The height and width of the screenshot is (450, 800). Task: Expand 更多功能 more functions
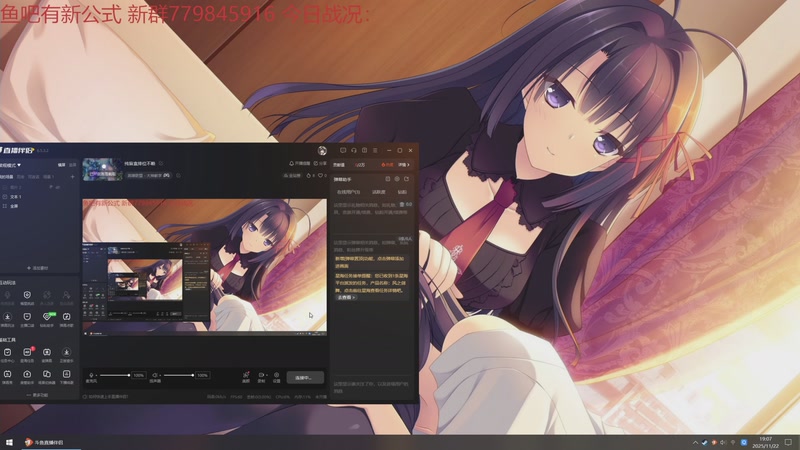38,395
